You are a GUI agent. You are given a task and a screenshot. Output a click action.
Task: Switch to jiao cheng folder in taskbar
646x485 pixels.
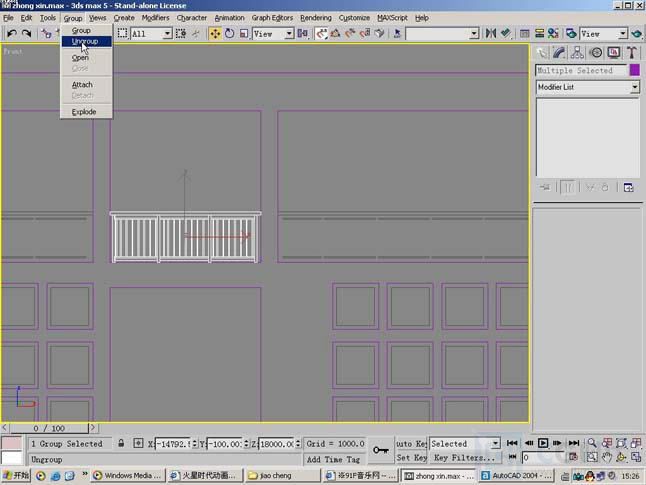pyautogui.click(x=283, y=476)
